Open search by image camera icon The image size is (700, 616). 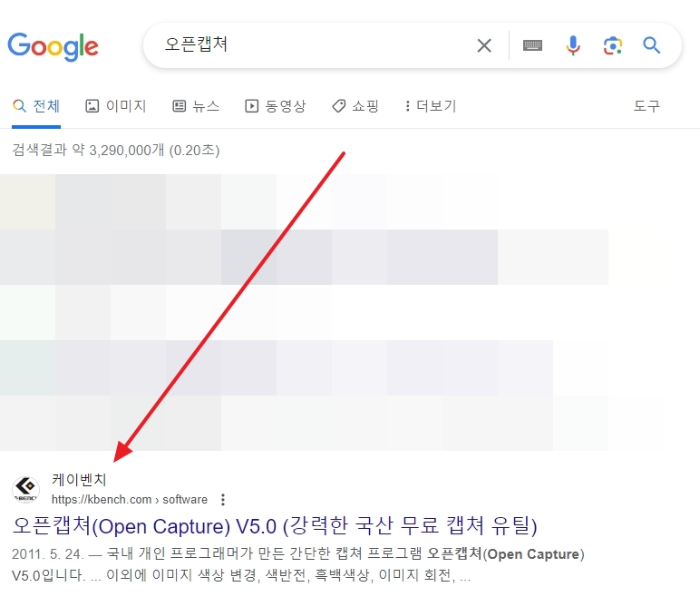[613, 45]
